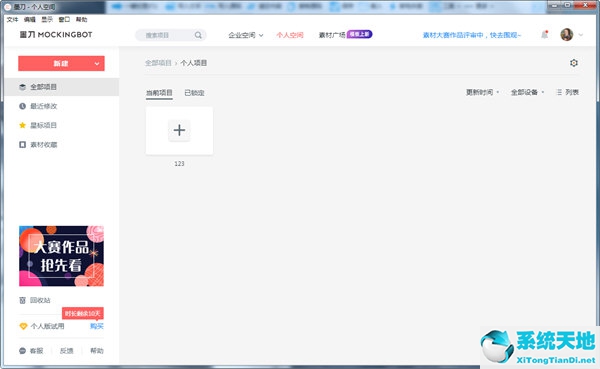Click the 墨刀 MOCKINGBOT logo
The width and height of the screenshot is (600, 369).
click(56, 34)
